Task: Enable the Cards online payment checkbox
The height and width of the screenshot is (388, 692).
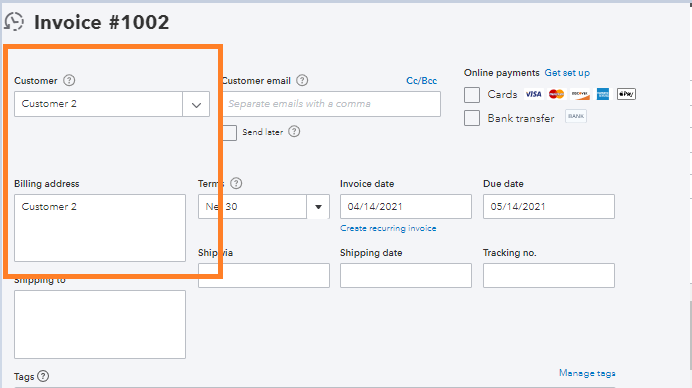Action: [x=472, y=94]
